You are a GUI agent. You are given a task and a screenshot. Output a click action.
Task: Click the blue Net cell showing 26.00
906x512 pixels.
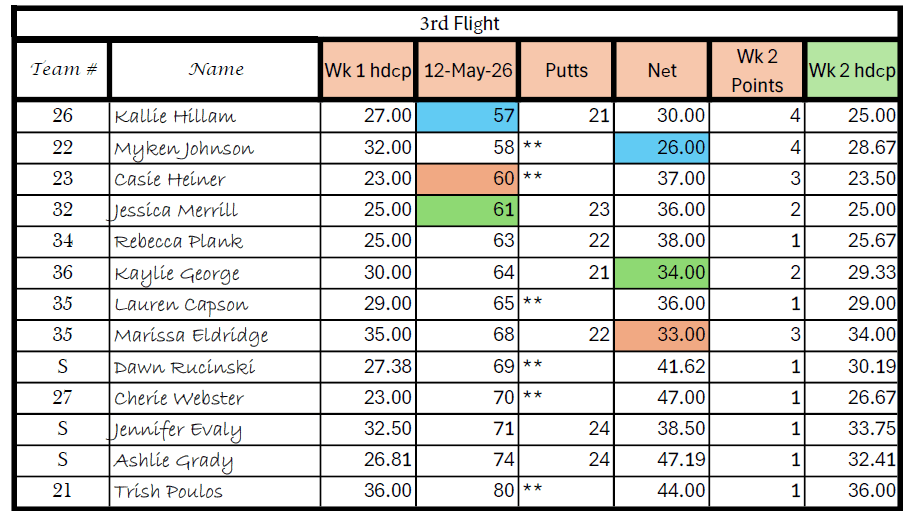point(662,147)
